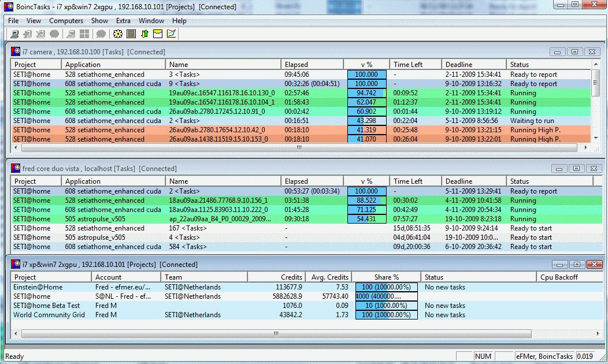Screen dimensions: 608x364
Task: Select the '584 <Tasks>' group row
Action: click(x=307, y=247)
